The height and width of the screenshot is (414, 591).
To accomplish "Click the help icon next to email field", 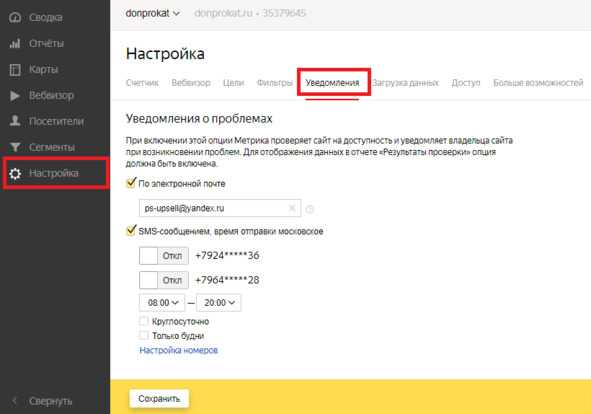I will 310,209.
